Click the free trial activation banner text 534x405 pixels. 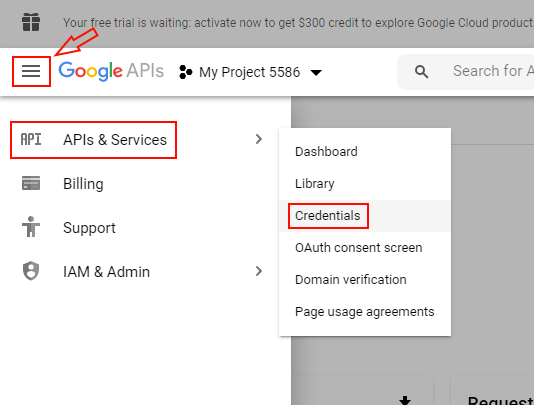pos(298,23)
